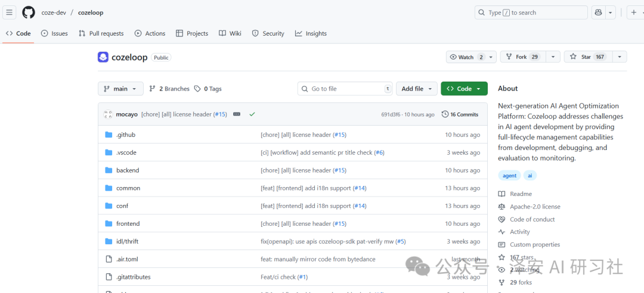Open the Copilot icon button

[x=599, y=13]
